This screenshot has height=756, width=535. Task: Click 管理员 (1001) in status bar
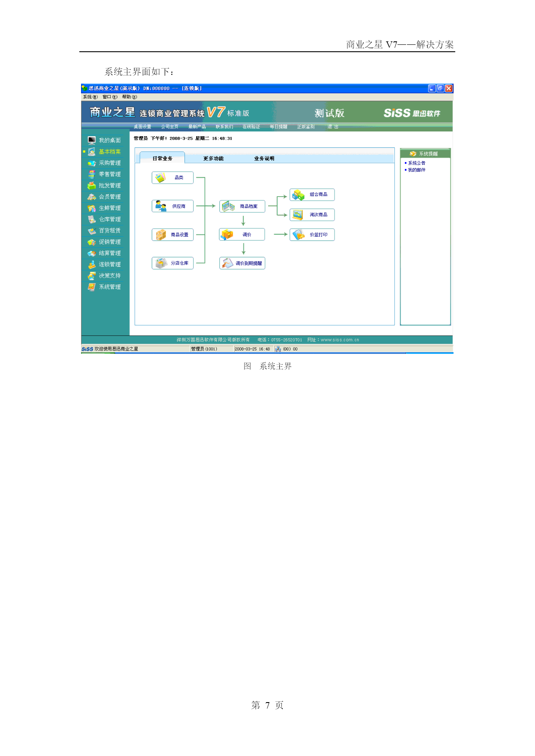point(204,349)
